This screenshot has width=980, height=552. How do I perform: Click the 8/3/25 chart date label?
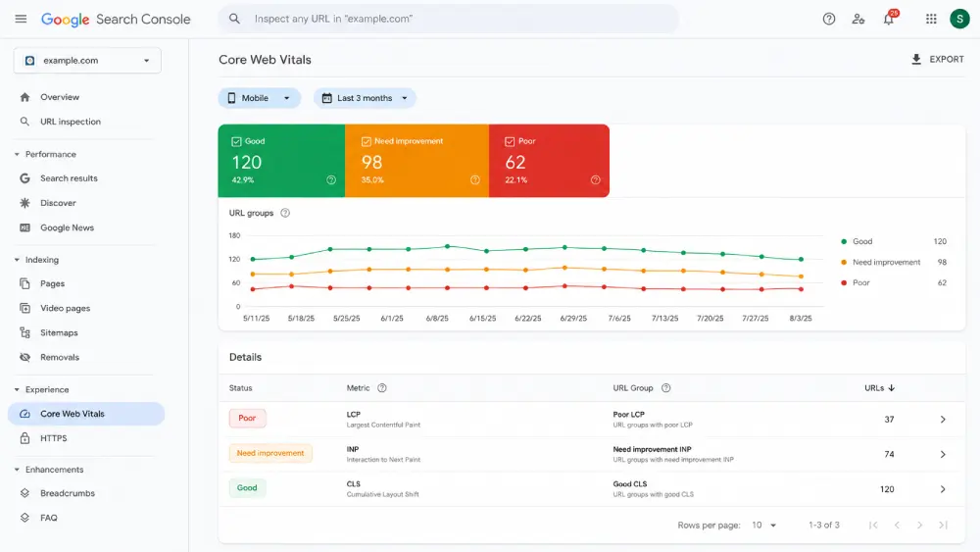pos(801,319)
